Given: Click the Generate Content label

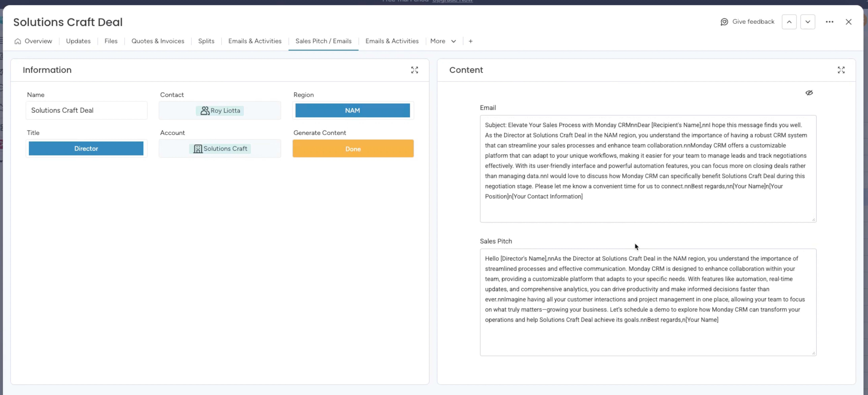Looking at the screenshot, I should (320, 133).
